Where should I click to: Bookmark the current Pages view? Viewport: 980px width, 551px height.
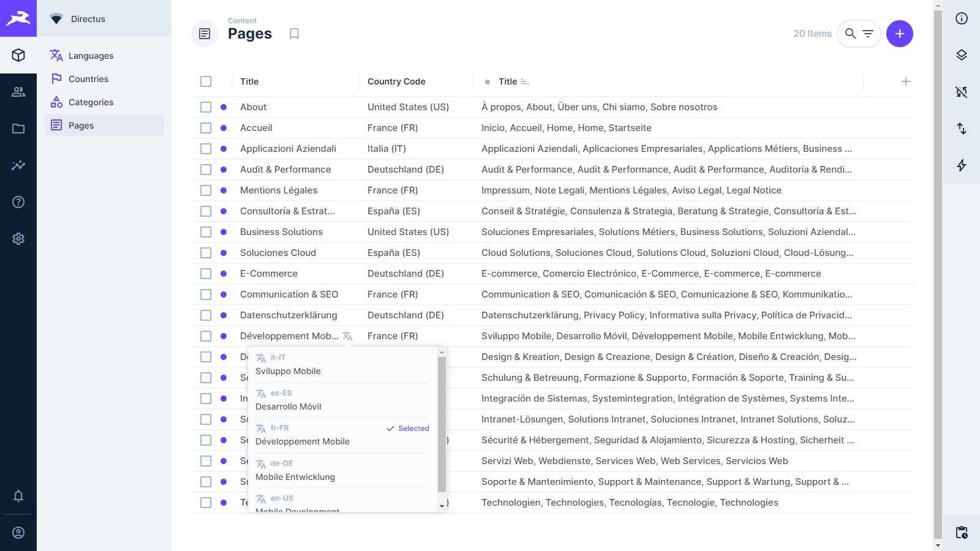coord(294,34)
